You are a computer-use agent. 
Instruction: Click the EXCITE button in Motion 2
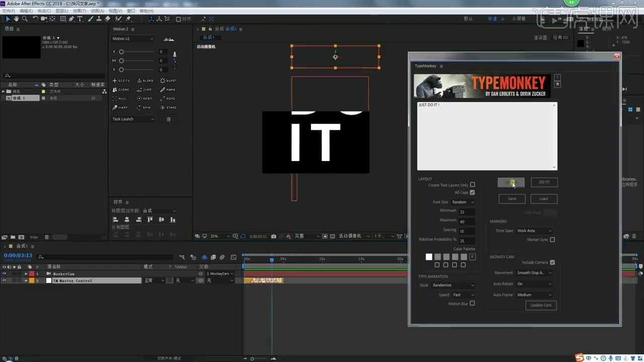pyautogui.click(x=121, y=80)
